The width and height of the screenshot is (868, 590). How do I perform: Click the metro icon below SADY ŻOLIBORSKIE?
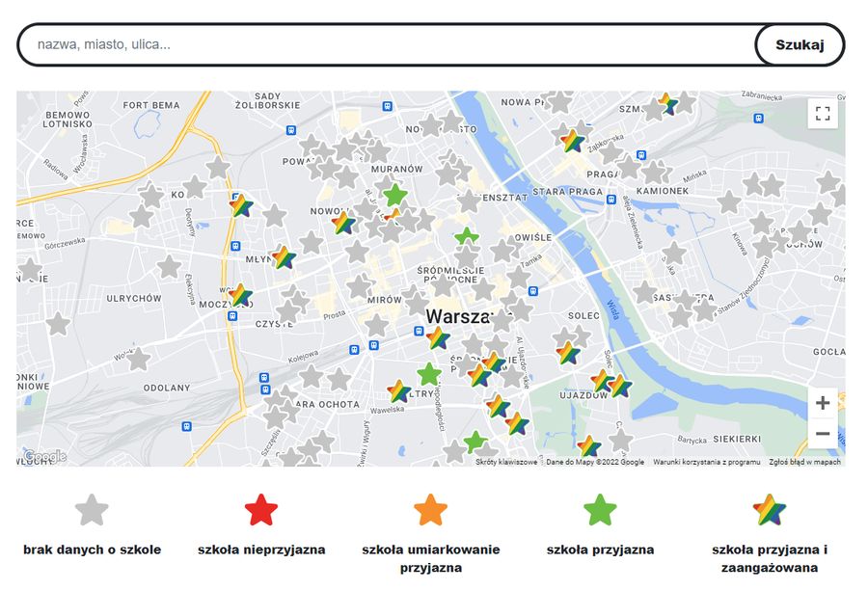pos(290,130)
